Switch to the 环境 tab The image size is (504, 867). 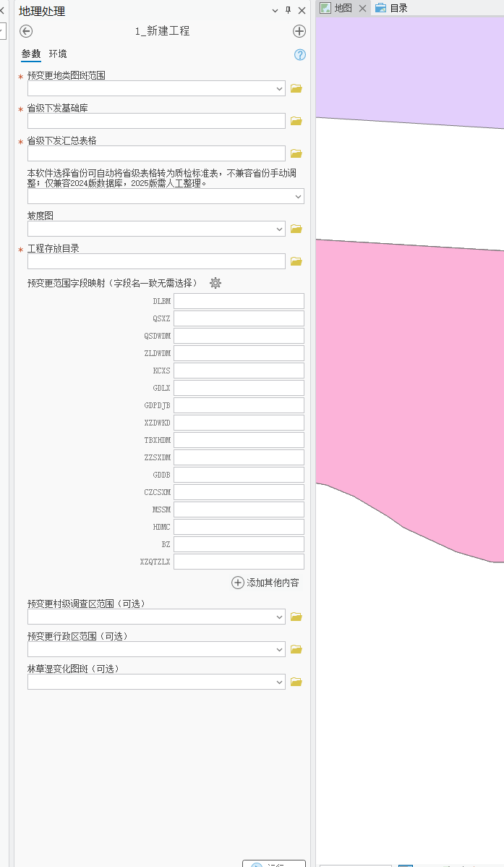[x=58, y=54]
